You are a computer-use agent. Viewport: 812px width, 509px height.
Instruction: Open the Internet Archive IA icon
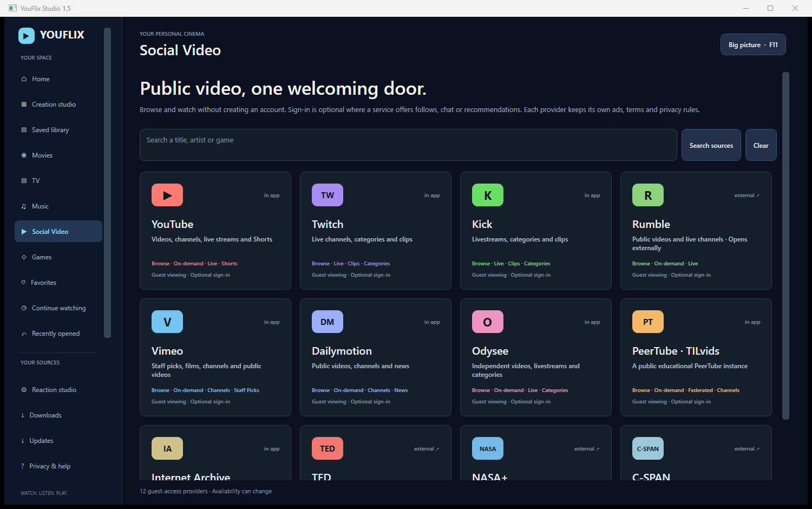(167, 448)
